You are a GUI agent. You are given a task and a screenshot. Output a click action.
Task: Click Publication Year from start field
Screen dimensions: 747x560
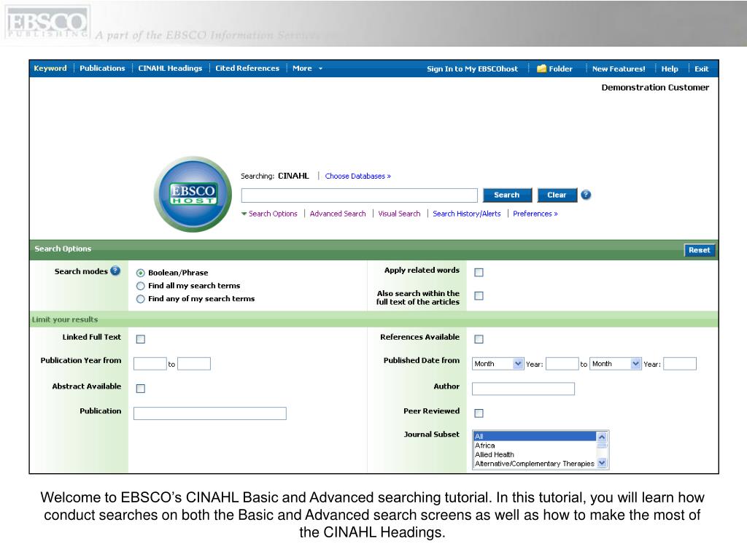click(150, 364)
